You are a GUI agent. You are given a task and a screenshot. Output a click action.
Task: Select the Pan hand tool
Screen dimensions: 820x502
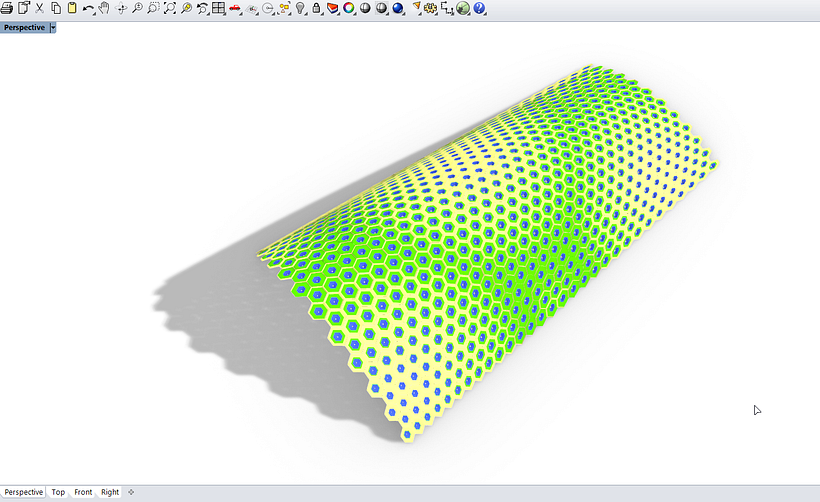[x=105, y=8]
